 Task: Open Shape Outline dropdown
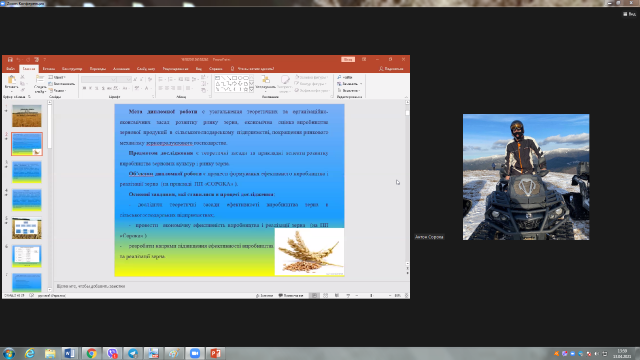tap(311, 84)
